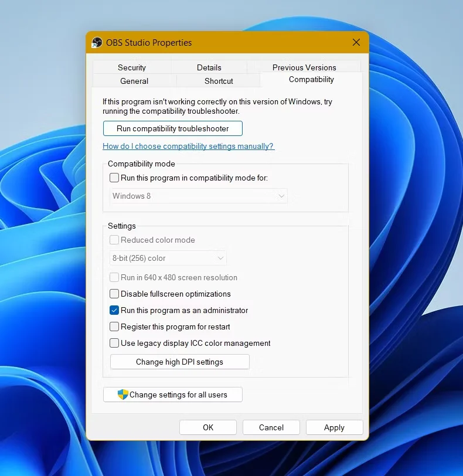Switch to the Details tab
Screen dimensions: 463x476
point(209,67)
